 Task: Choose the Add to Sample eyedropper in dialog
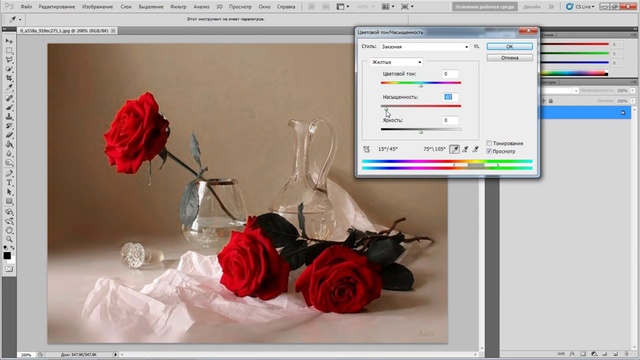tap(465, 149)
